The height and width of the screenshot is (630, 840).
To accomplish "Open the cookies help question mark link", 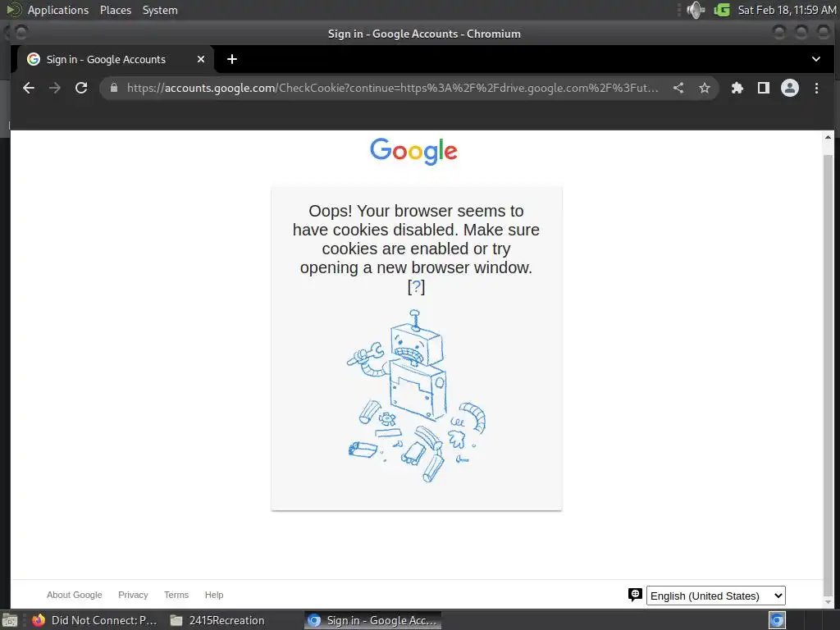I will [416, 286].
